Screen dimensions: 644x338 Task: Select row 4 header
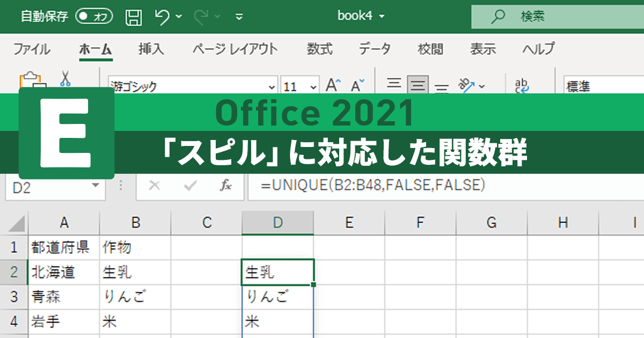(14, 321)
